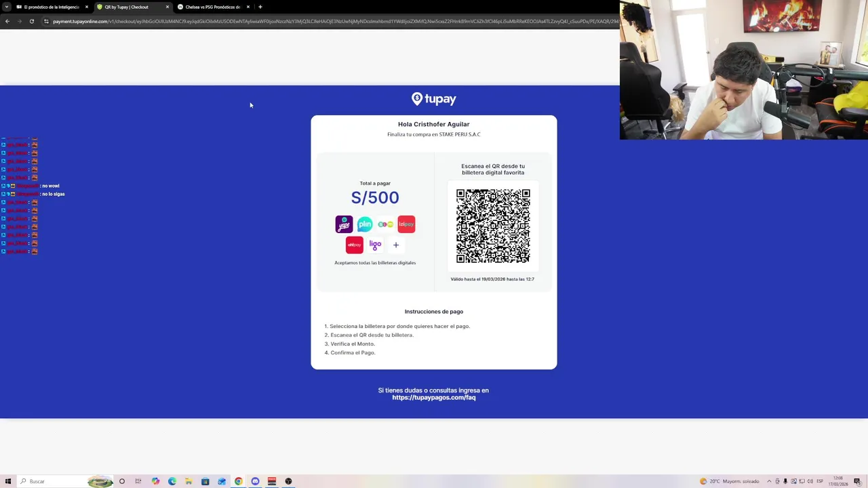
Task: Close the El pronóstico de la Inteligencia tab
Action: [x=87, y=7]
